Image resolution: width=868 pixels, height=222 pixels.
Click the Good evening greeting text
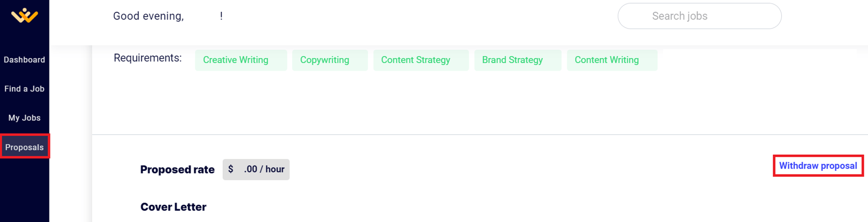click(149, 16)
